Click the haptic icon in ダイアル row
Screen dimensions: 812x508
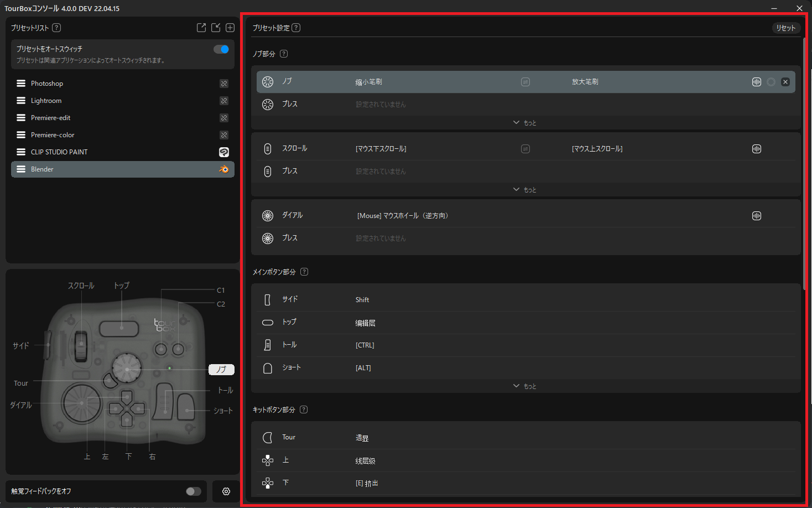[757, 216]
